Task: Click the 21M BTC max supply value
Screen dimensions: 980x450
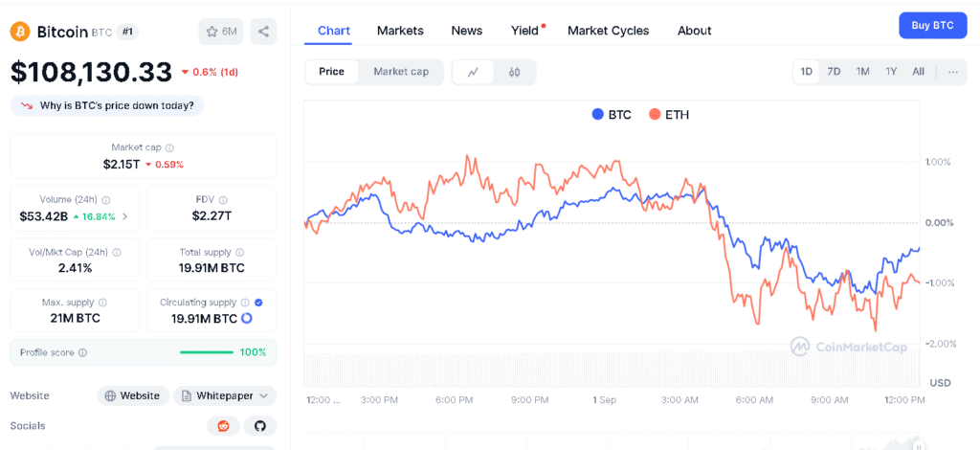Action: pyautogui.click(x=75, y=318)
